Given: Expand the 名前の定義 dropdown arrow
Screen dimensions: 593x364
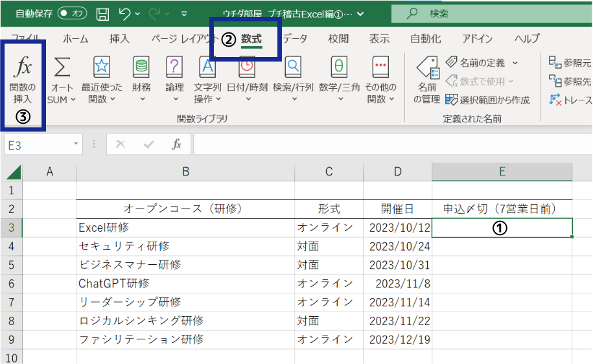Looking at the screenshot, I should pyautogui.click(x=515, y=63).
